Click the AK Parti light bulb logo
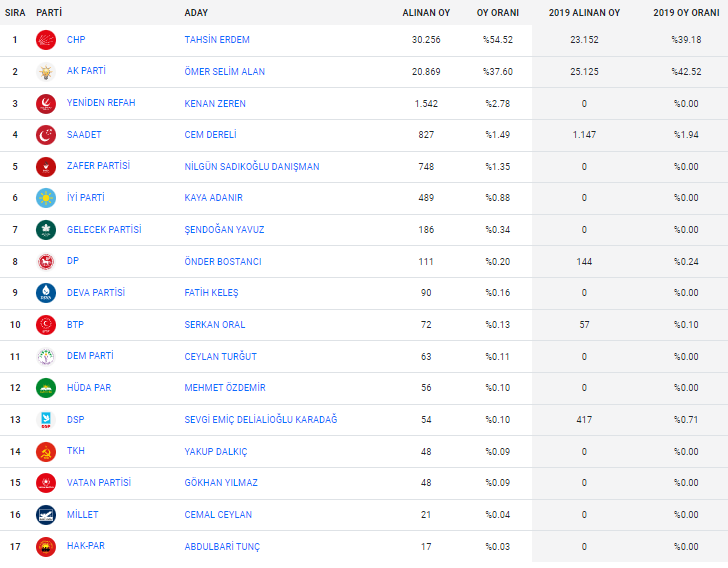 [x=46, y=72]
